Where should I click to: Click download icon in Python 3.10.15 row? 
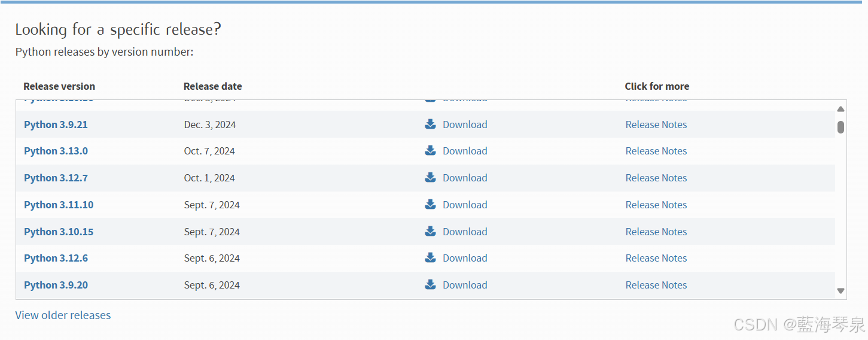click(x=430, y=232)
